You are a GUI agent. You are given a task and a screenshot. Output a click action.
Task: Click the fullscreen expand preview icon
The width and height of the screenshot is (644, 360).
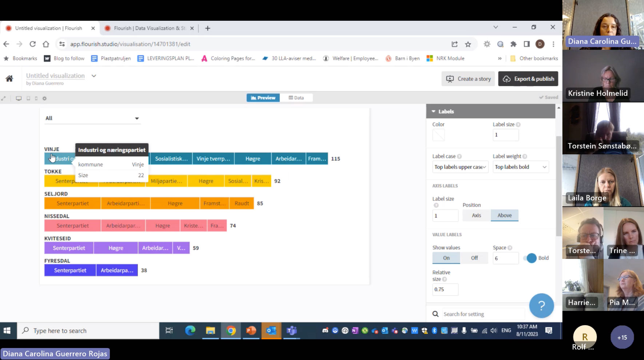pos(4,98)
